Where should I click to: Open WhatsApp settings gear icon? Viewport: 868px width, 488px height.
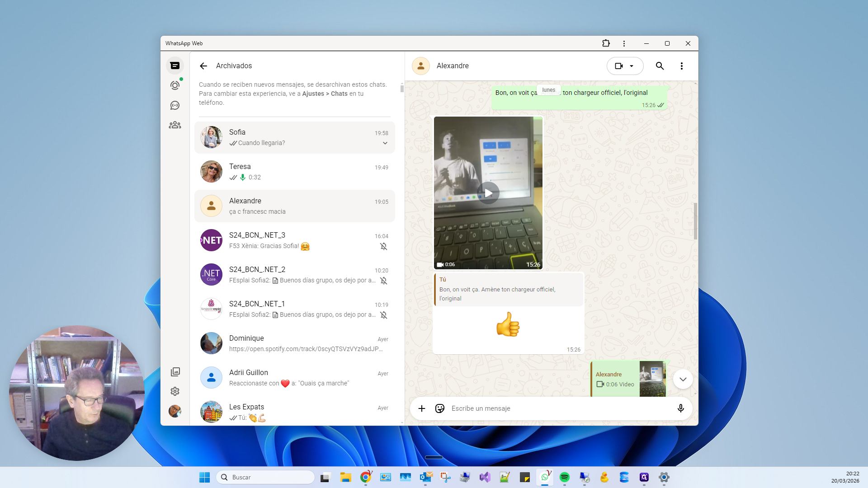coord(175,391)
